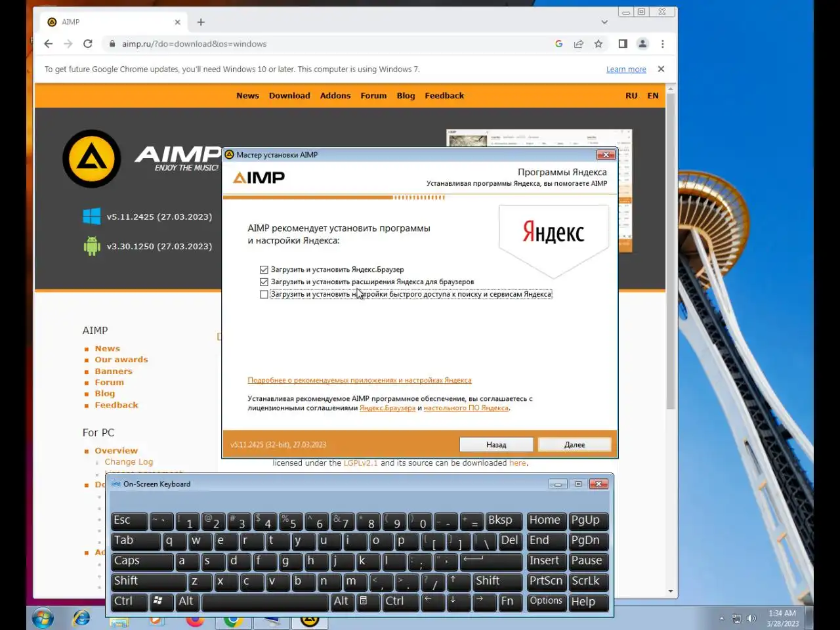Click the round AIMP logo on website
This screenshot has width=840, height=630.
point(92,159)
